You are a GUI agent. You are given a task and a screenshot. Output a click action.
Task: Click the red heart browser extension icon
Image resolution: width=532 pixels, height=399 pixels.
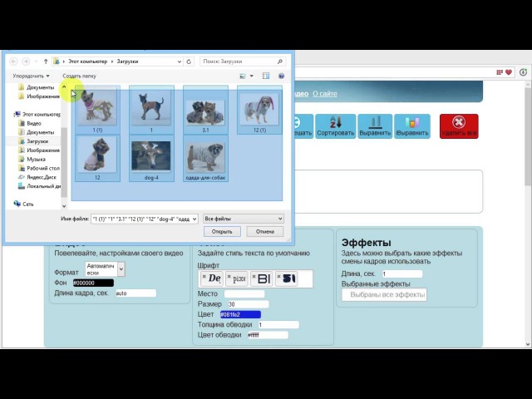509,72
